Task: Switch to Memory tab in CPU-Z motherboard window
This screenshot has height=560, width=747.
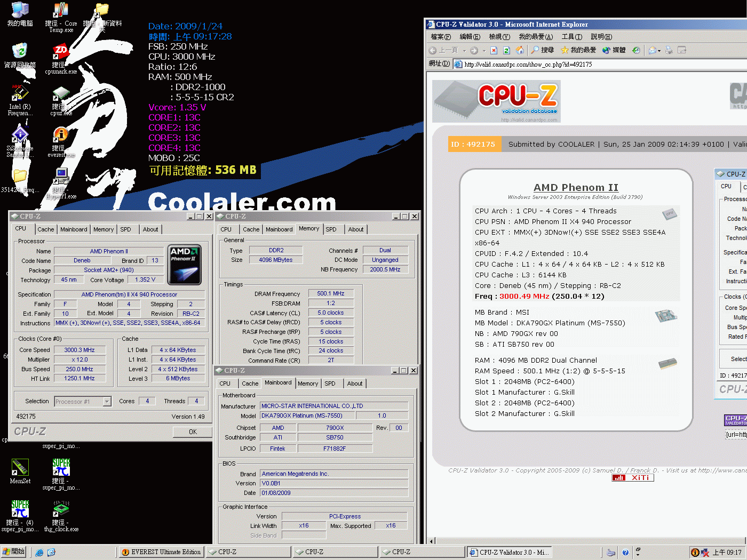Action: tap(308, 383)
